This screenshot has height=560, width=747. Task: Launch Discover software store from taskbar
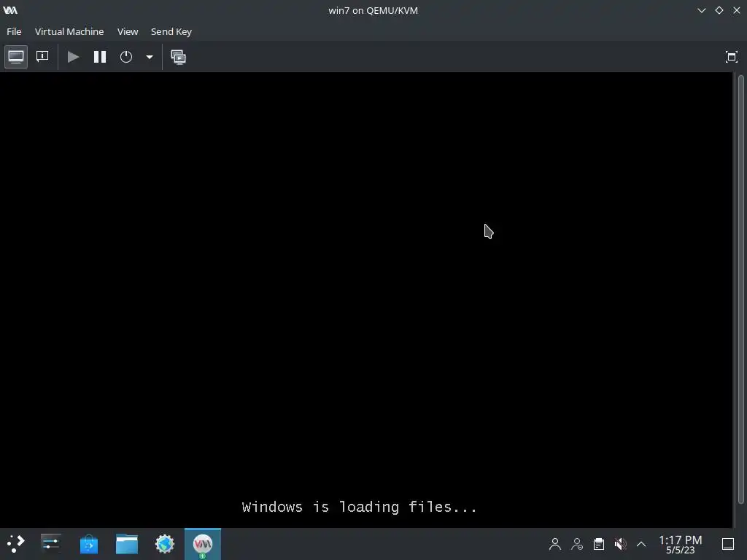click(88, 544)
